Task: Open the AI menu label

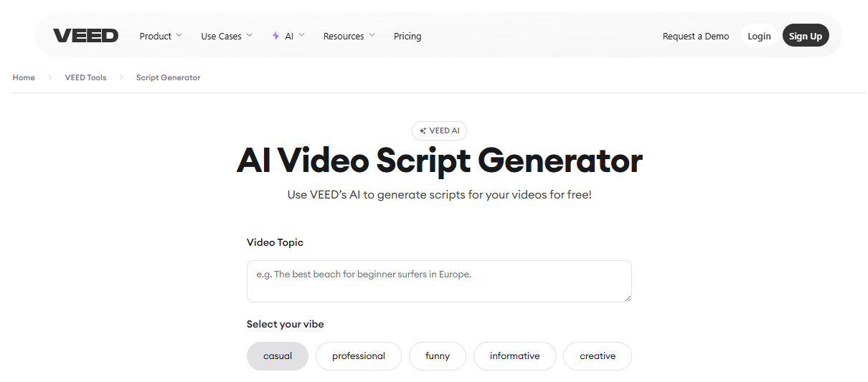Action: point(289,36)
